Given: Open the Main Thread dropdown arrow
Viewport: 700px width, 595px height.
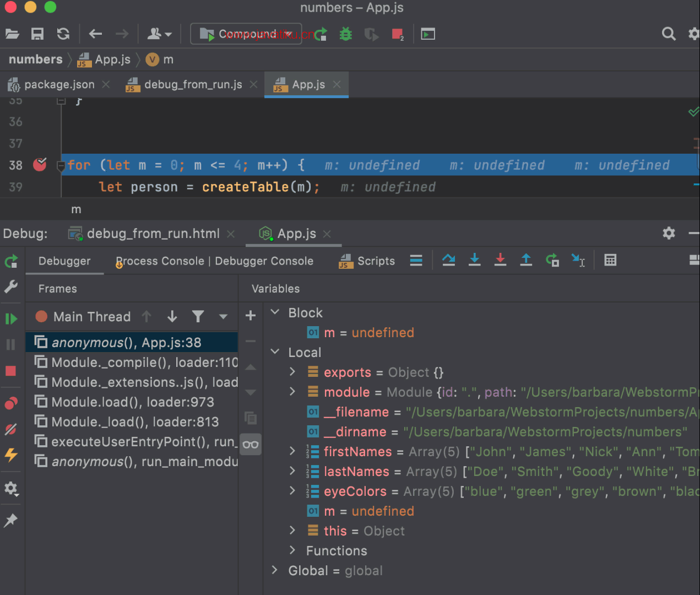Looking at the screenshot, I should point(223,317).
